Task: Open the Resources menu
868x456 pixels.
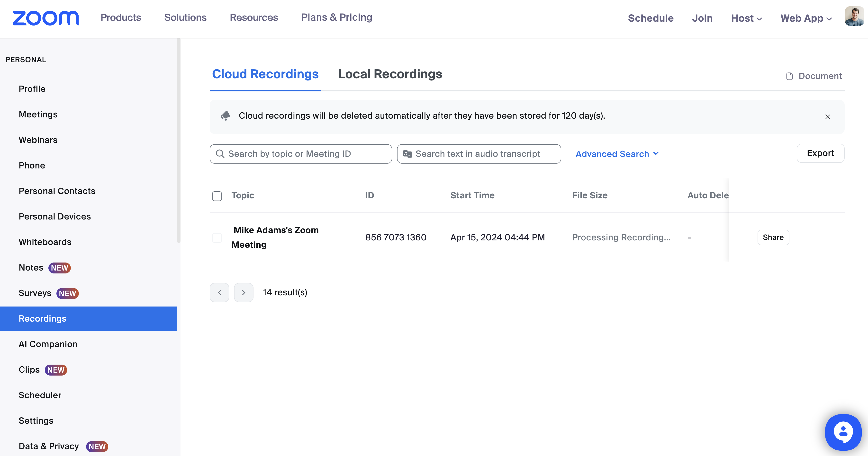Action: 254,18
